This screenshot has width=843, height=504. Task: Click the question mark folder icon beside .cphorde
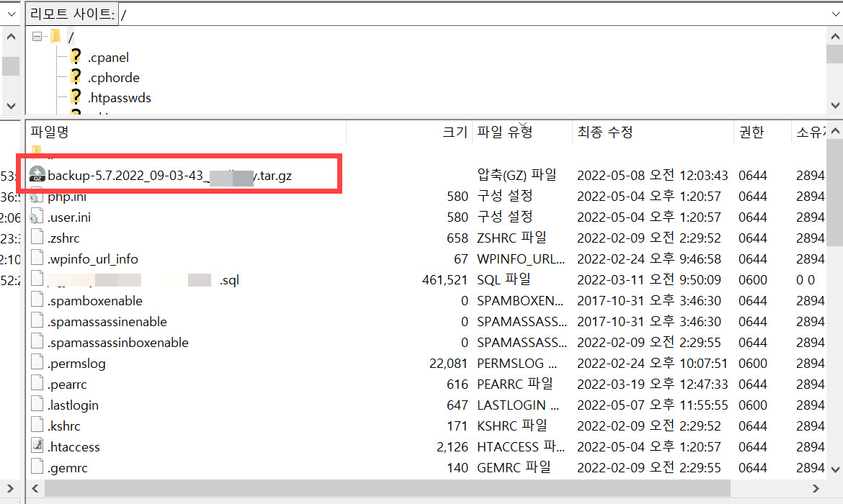[x=74, y=77]
